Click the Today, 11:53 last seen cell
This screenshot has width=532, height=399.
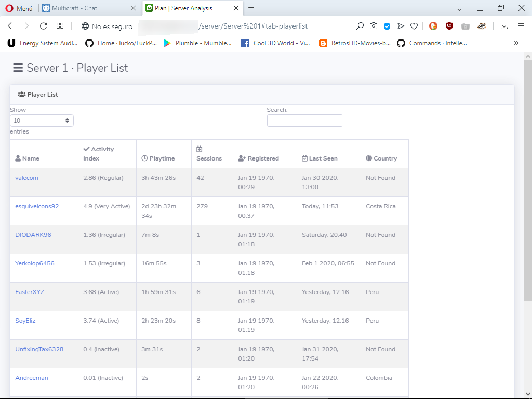(x=328, y=211)
